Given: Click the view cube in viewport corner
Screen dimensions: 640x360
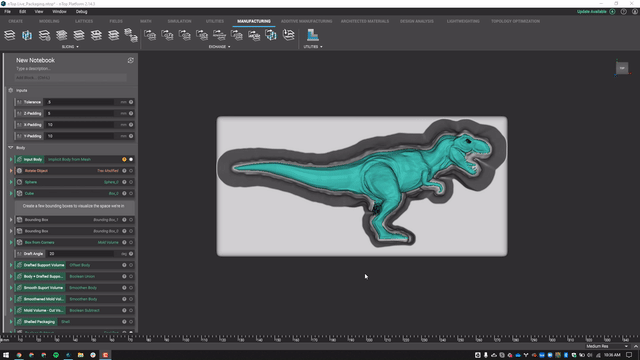Looking at the screenshot, I should 622,68.
